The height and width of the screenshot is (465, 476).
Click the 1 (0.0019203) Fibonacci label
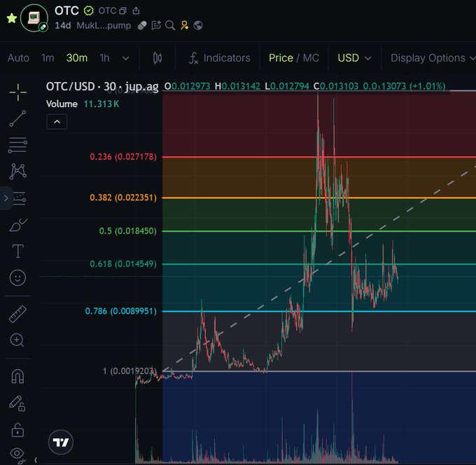tap(129, 371)
